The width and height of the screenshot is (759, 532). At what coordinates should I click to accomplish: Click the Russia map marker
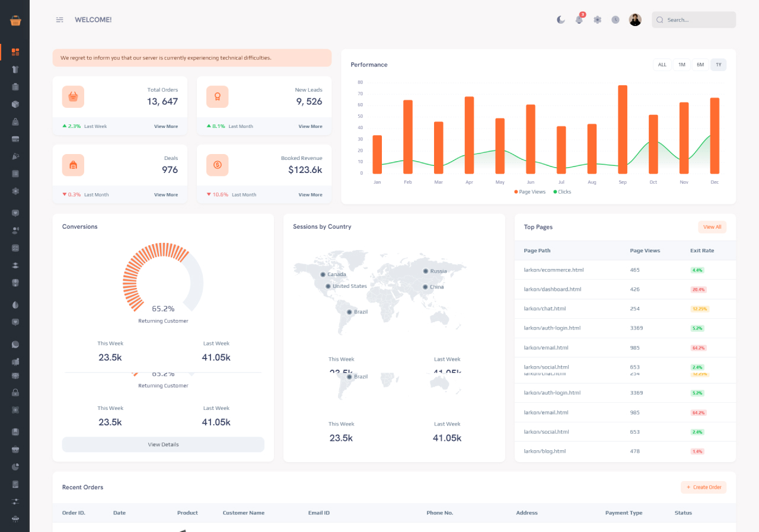coord(425,271)
